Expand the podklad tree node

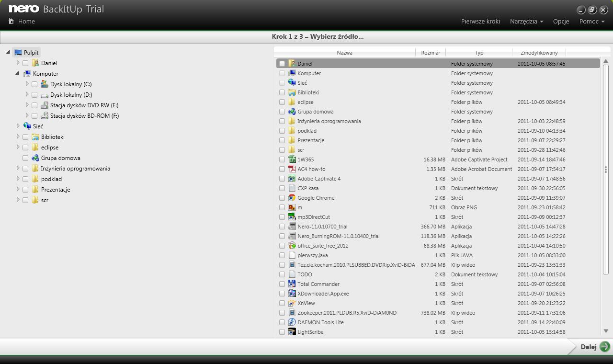[x=18, y=179]
